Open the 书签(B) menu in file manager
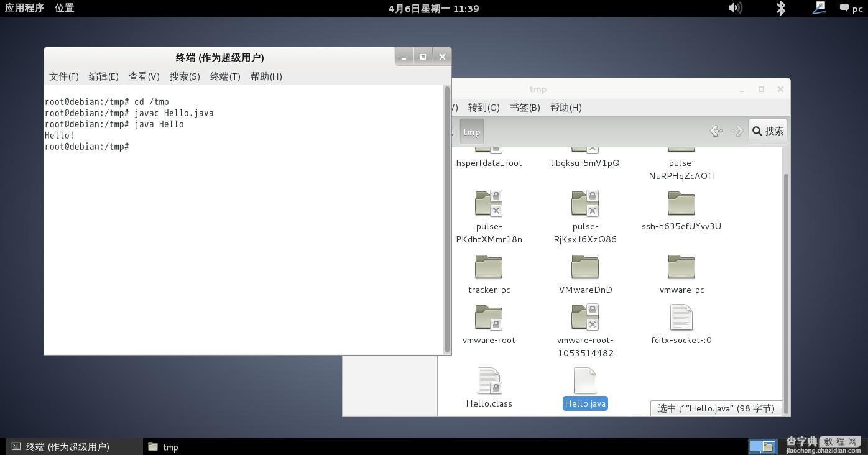This screenshot has width=868, height=455. tap(525, 108)
